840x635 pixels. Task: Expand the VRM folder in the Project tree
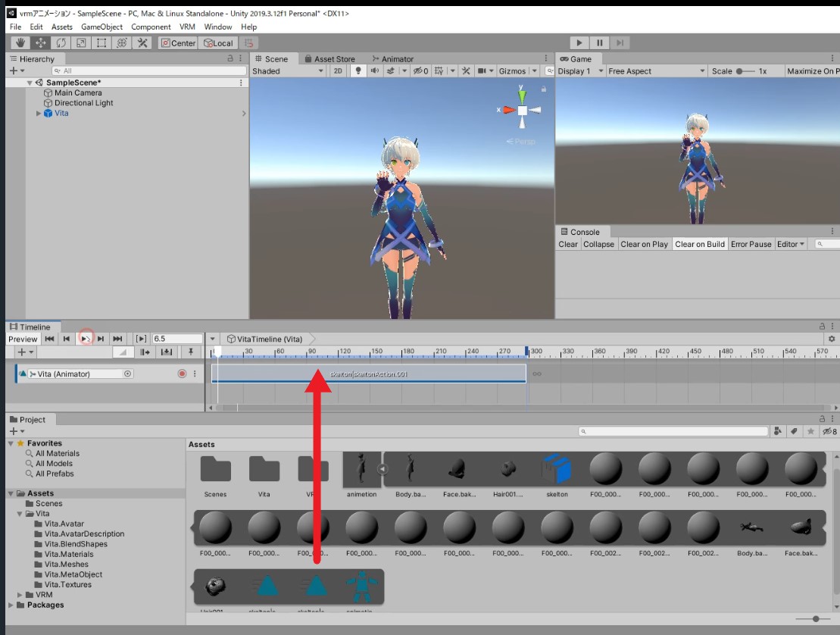pyautogui.click(x=20, y=595)
